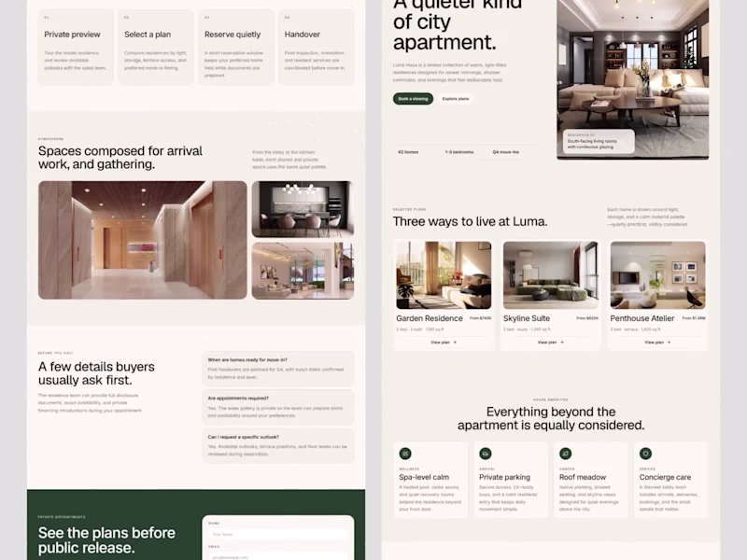Click the Email input field
Image resolution: width=747 pixels, height=560 pixels.
pyautogui.click(x=278, y=556)
